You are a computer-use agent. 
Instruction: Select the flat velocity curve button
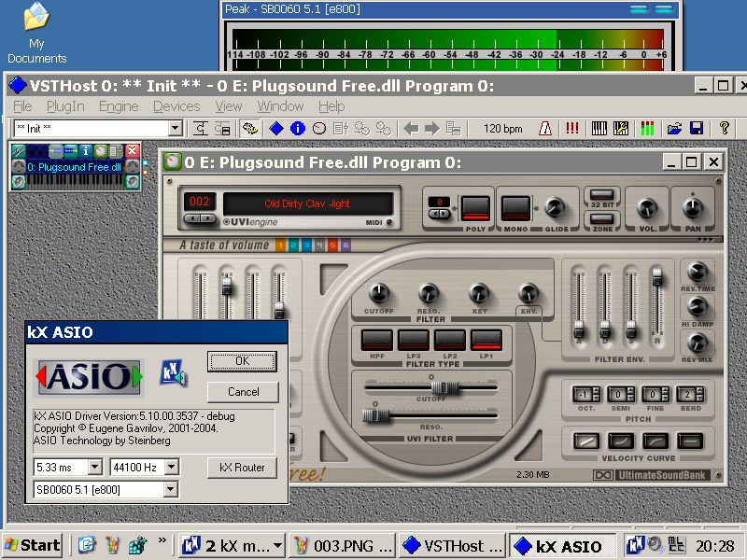pyautogui.click(x=690, y=441)
